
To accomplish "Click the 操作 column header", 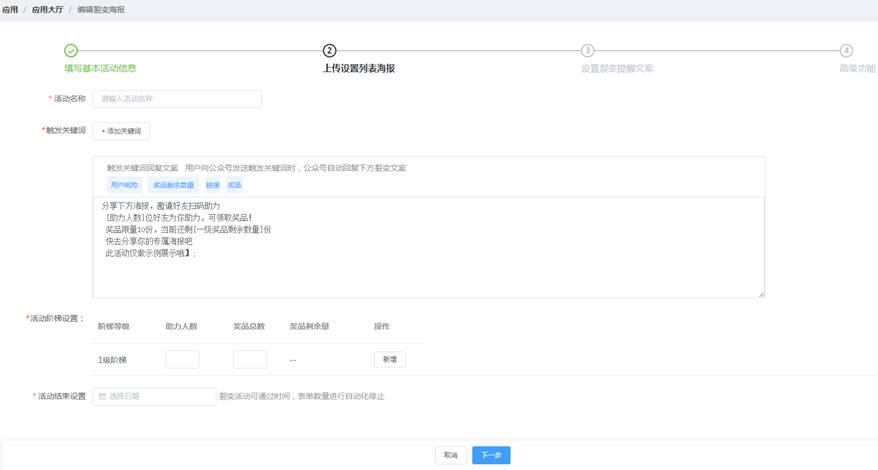I will (382, 326).
